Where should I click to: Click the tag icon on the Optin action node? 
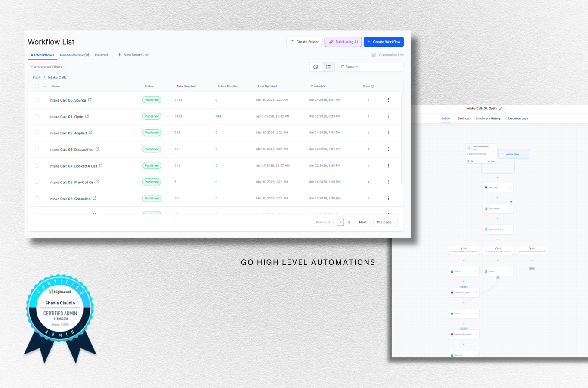click(x=486, y=188)
